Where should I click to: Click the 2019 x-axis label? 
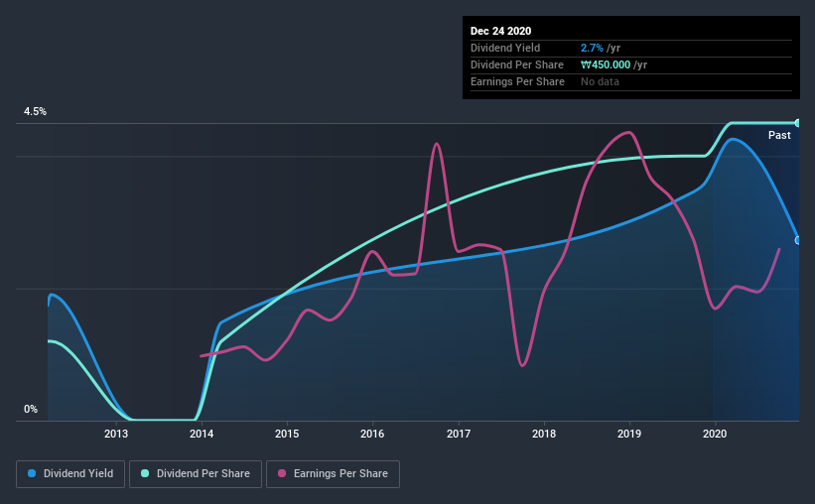(629, 434)
